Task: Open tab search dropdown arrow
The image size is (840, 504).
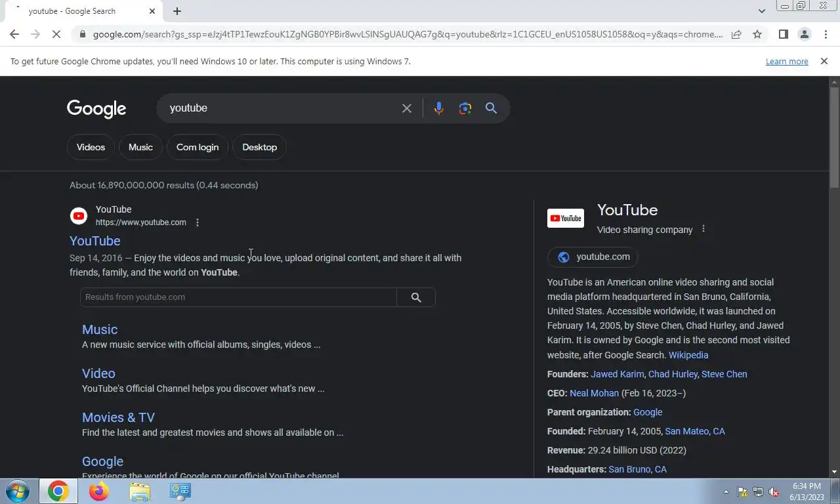Action: pos(761,11)
